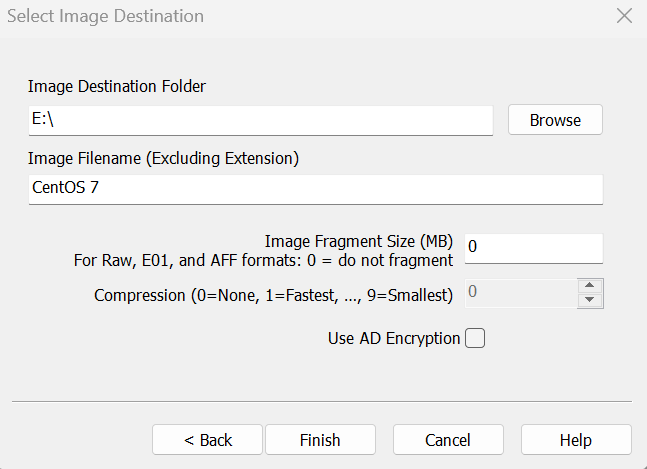Click the Browse button for destination folder
Screen dimensions: 647x469
[555, 120]
